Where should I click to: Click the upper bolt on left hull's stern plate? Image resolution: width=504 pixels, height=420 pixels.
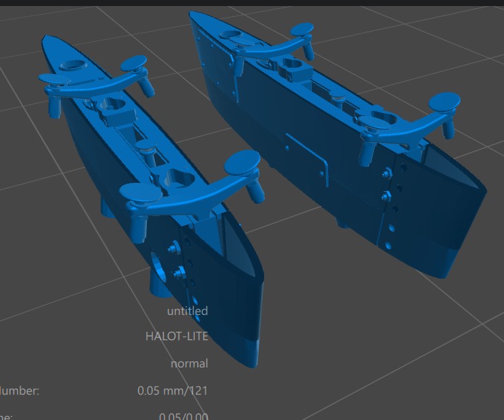(x=172, y=248)
